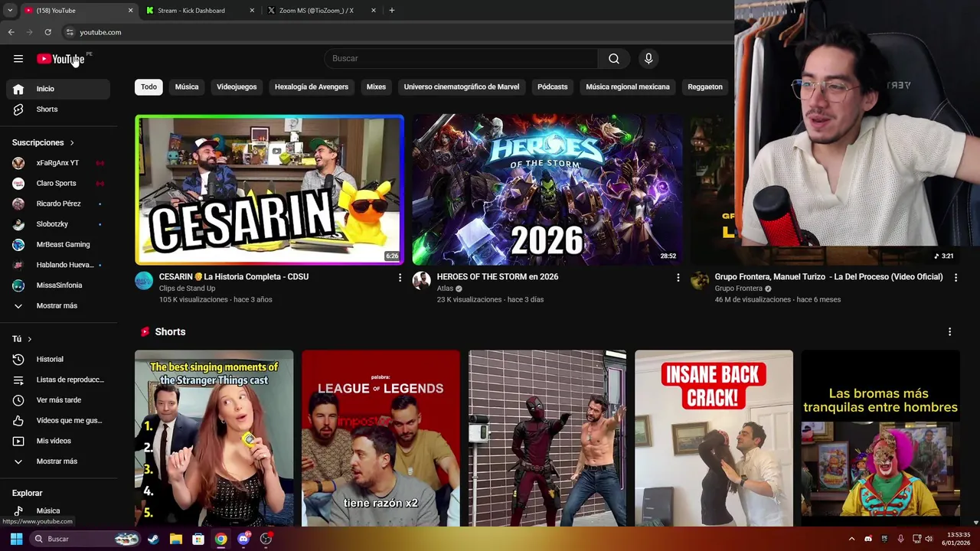Click Grupo Frontera channel avatar
Viewport: 980px width, 551px height.
[x=700, y=281]
